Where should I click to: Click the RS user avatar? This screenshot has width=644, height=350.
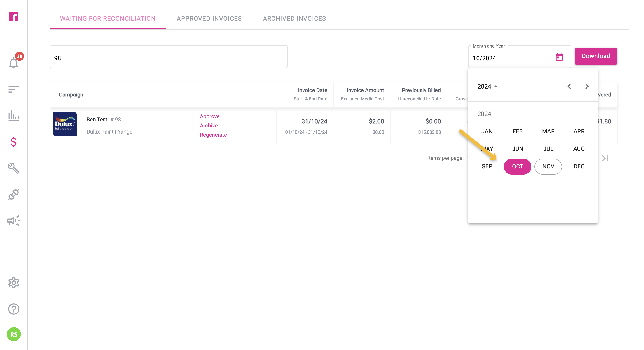coord(14,334)
